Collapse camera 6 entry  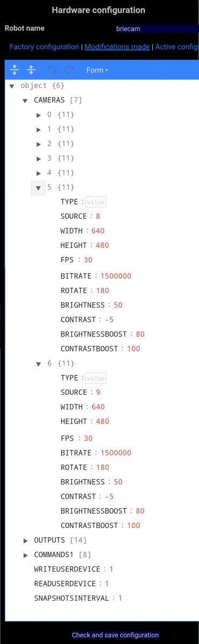[39, 364]
